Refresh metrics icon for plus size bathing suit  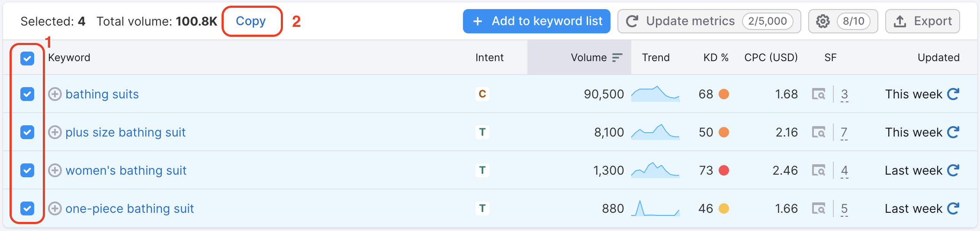[953, 132]
